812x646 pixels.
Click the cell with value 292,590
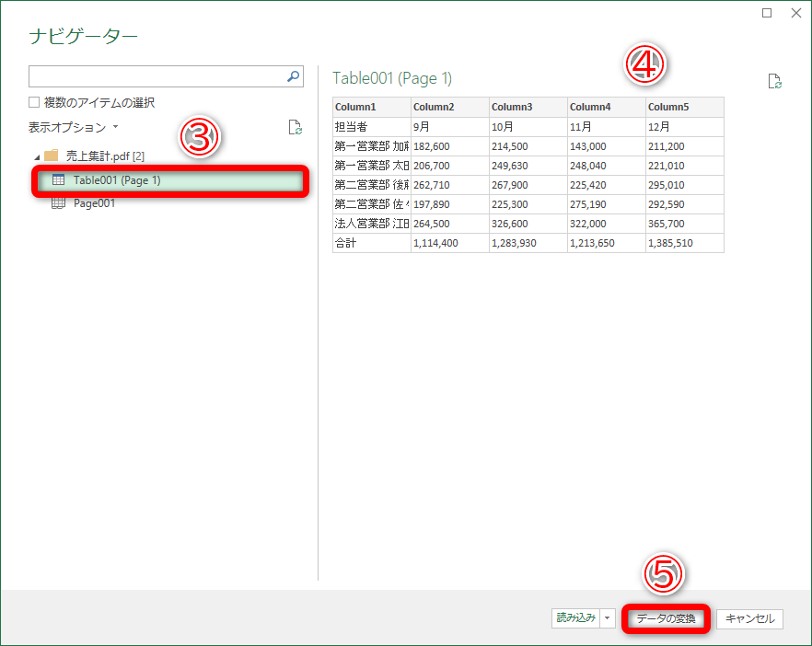click(x=685, y=204)
